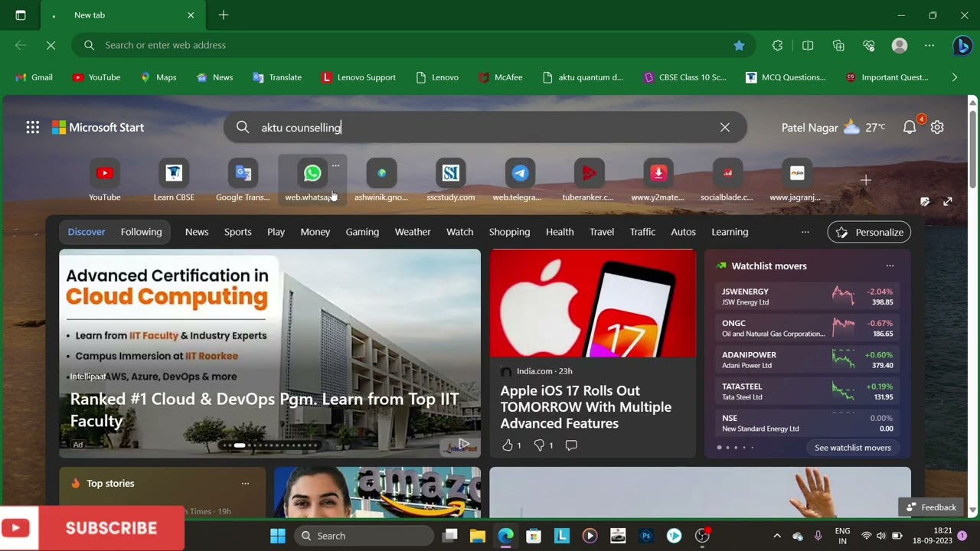The image size is (980, 551).
Task: Click the Personalize button
Action: [870, 232]
